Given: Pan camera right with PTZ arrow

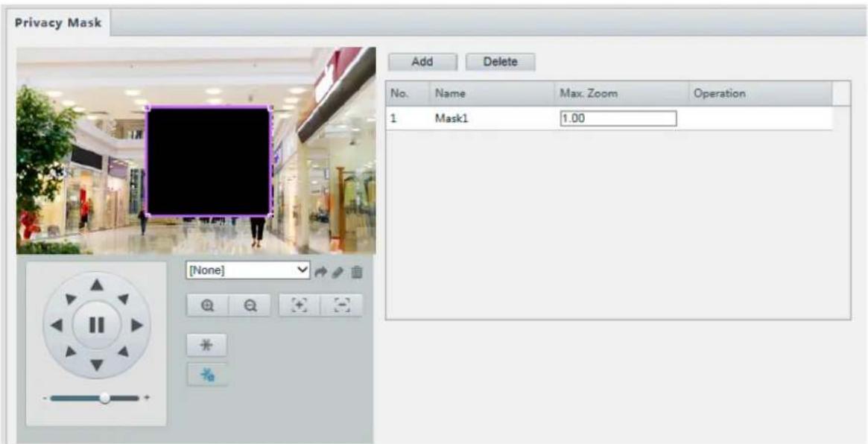Looking at the screenshot, I should [137, 325].
